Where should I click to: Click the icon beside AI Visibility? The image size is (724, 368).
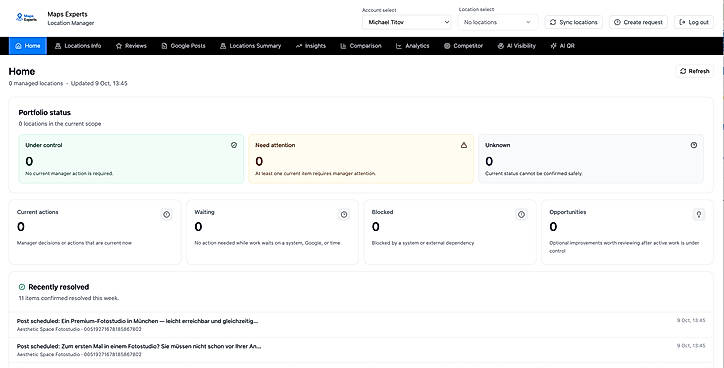pyautogui.click(x=501, y=46)
